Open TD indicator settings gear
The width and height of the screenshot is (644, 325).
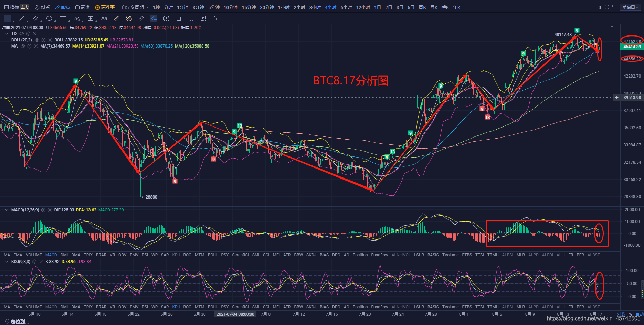click(28, 34)
